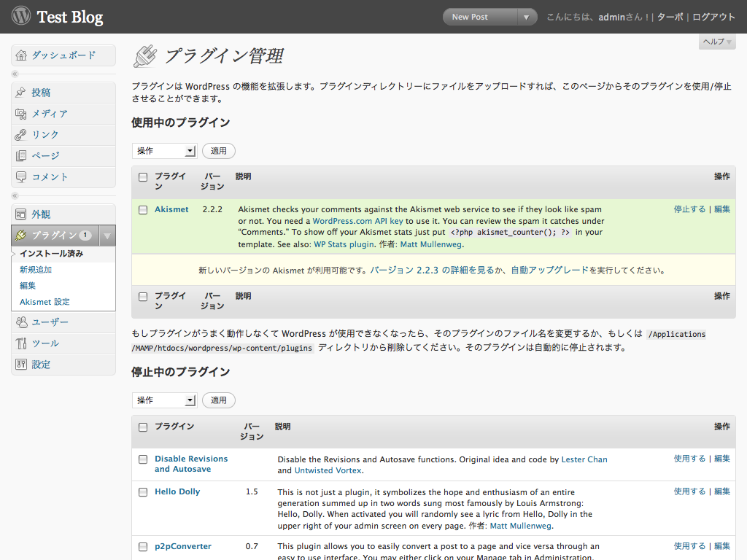Click 適用 button for active plugins

coord(219,151)
